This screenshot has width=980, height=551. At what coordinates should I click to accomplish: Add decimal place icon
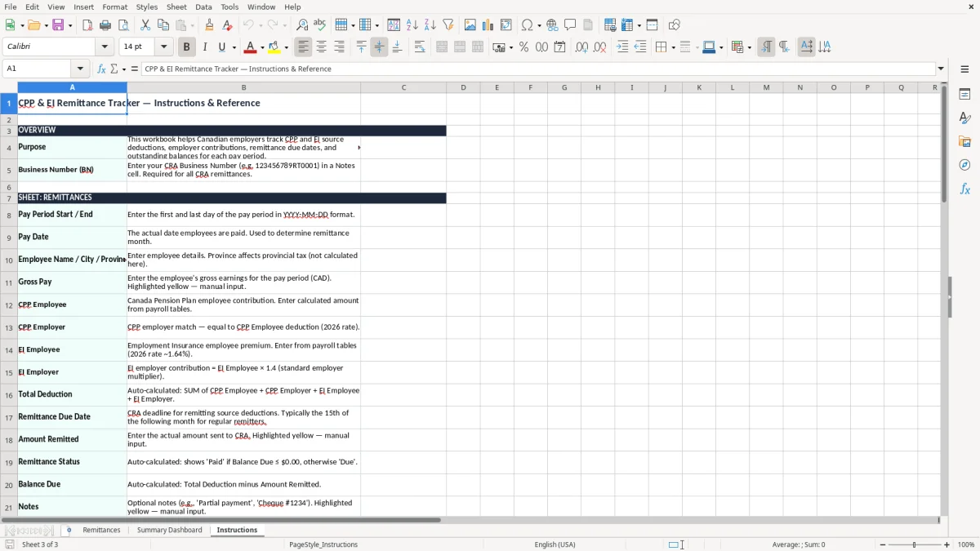click(581, 47)
